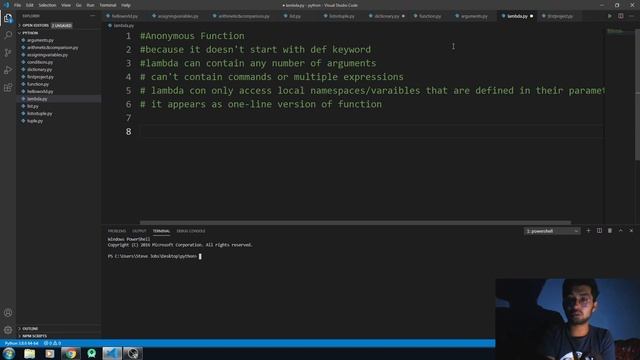The image size is (640, 360).
Task: Open the Help menu
Action: click(126, 5)
